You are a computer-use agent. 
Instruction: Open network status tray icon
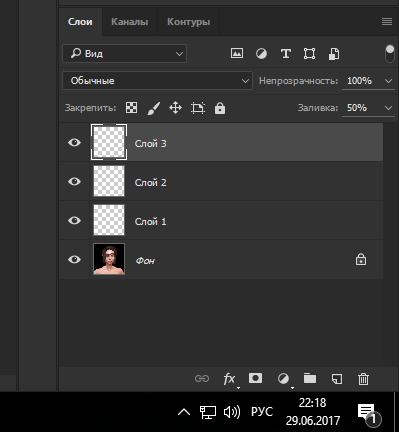[208, 412]
